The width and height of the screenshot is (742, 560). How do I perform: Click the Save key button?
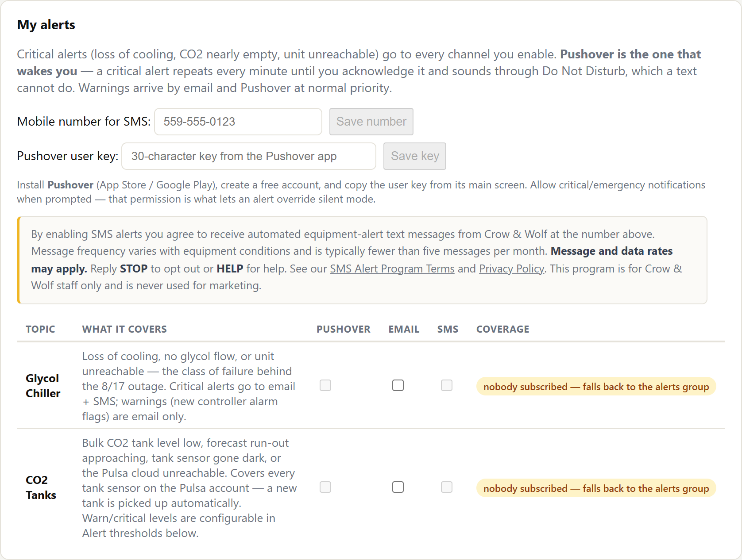pos(415,156)
